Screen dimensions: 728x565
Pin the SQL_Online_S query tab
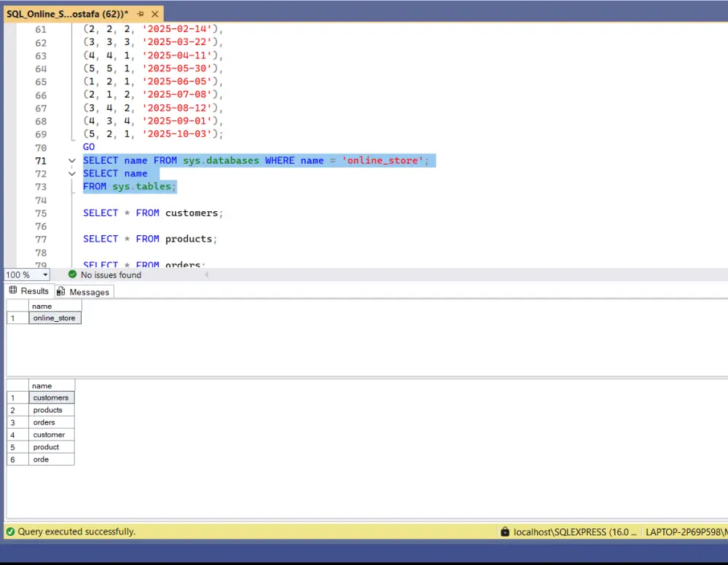tap(141, 14)
